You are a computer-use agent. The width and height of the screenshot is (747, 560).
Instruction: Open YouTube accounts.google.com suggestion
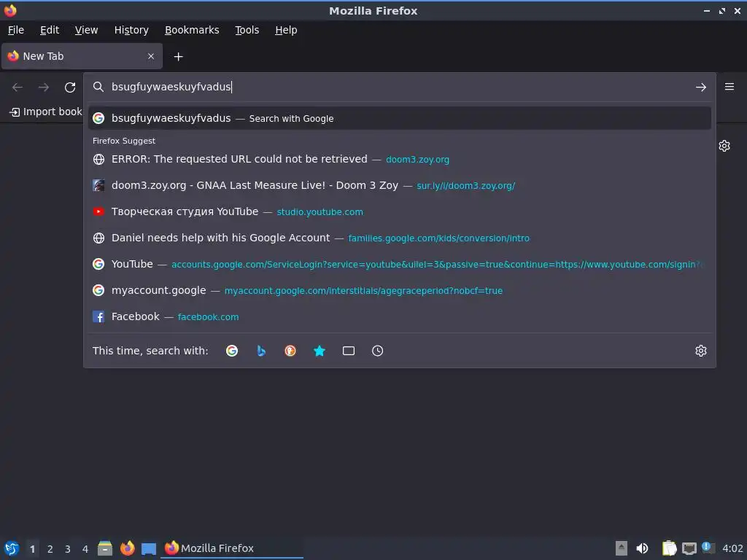tap(399, 264)
